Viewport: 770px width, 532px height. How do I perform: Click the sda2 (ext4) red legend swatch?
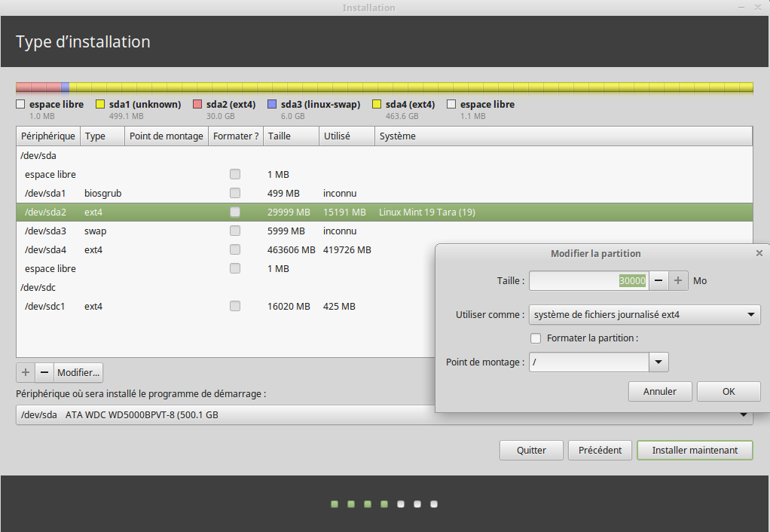tap(198, 105)
